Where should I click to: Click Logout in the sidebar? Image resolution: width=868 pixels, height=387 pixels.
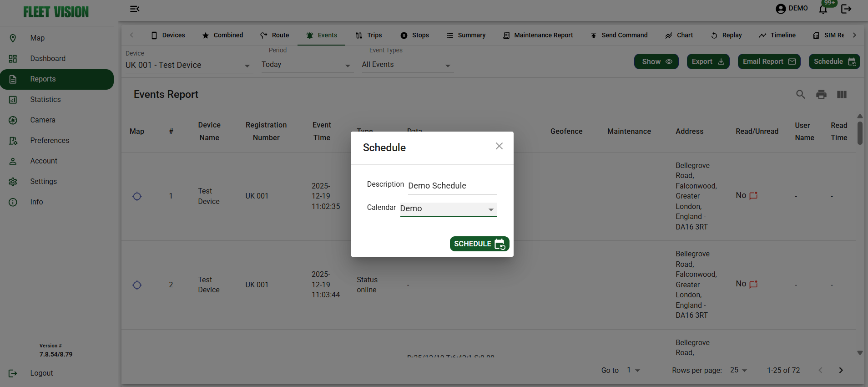57,373
